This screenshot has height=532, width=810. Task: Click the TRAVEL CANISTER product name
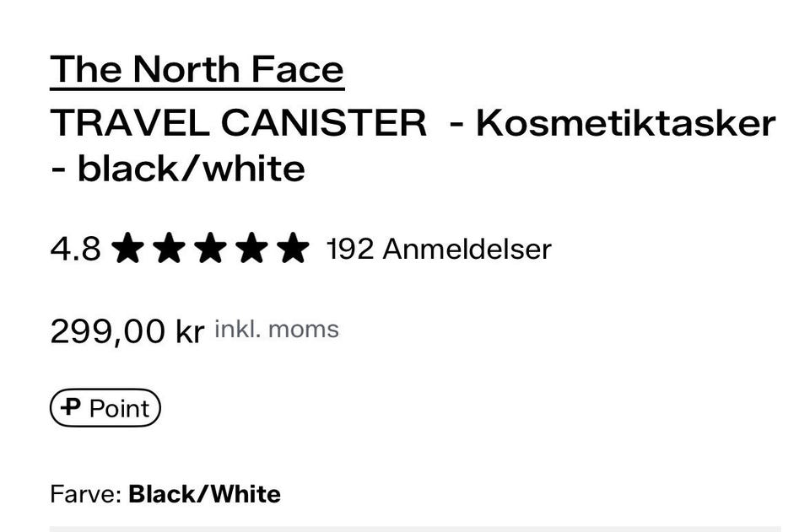pyautogui.click(x=239, y=123)
